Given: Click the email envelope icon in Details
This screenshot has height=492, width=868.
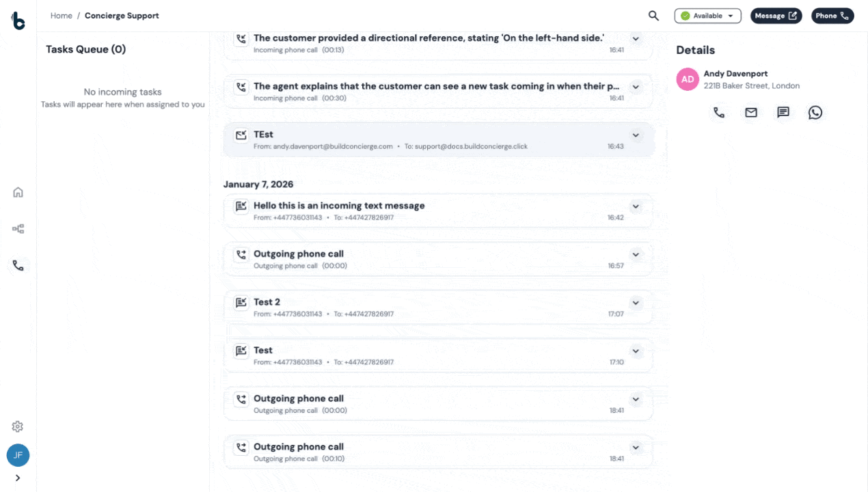Looking at the screenshot, I should click(751, 113).
